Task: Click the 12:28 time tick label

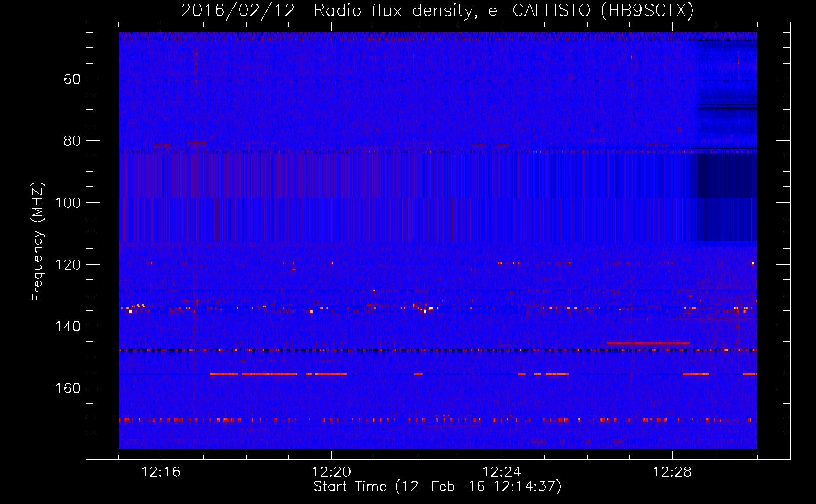Action: click(x=672, y=472)
